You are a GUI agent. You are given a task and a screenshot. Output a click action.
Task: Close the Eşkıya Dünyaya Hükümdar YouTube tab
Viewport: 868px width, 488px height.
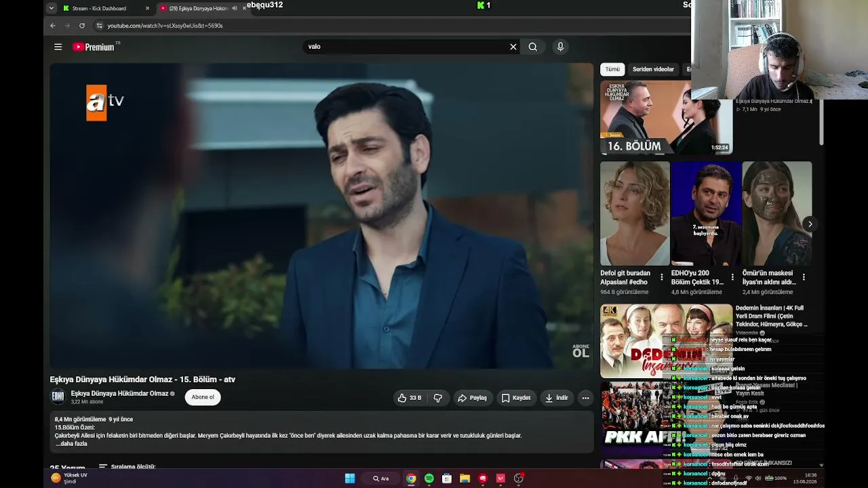[244, 8]
